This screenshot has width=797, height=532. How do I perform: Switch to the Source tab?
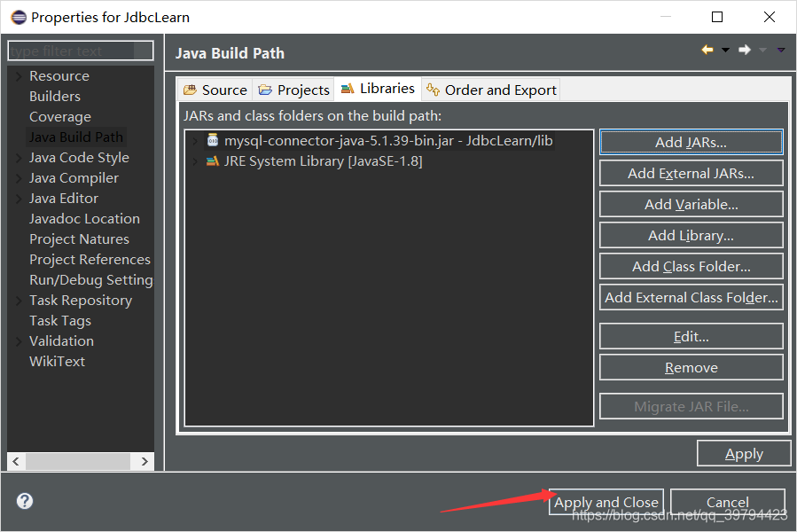215,90
